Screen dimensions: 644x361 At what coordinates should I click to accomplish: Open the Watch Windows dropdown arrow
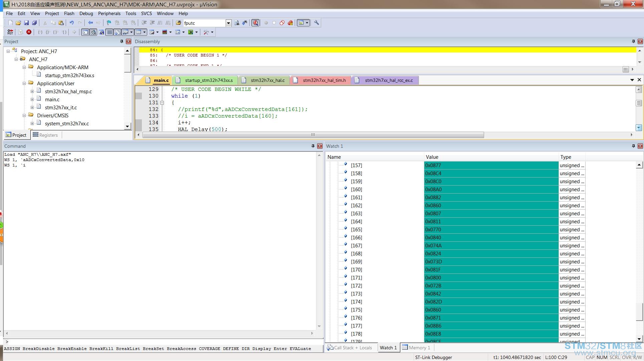click(132, 32)
